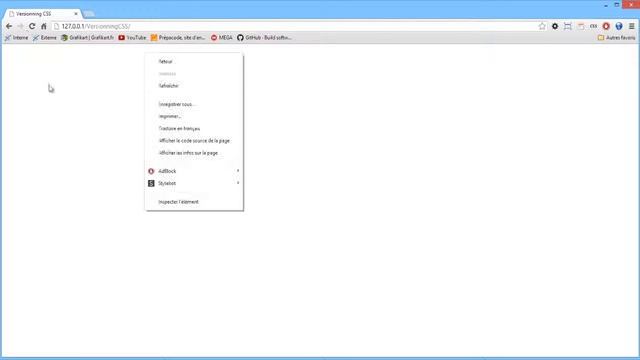Click the extension icon left of CSS
The height and width of the screenshot is (360, 640).
pos(581,26)
